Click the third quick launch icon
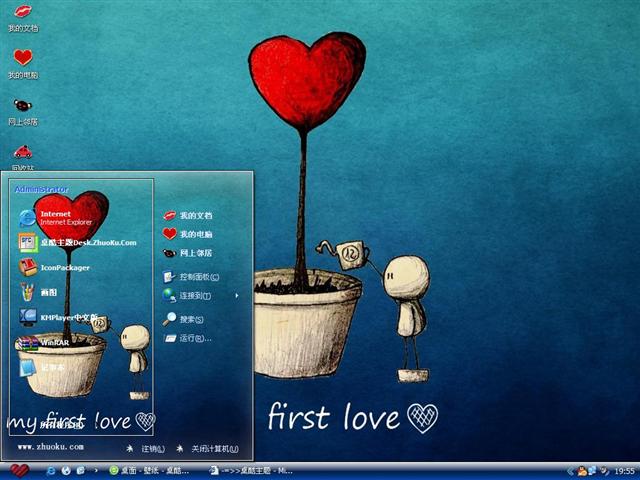The height and width of the screenshot is (480, 640). click(x=81, y=471)
